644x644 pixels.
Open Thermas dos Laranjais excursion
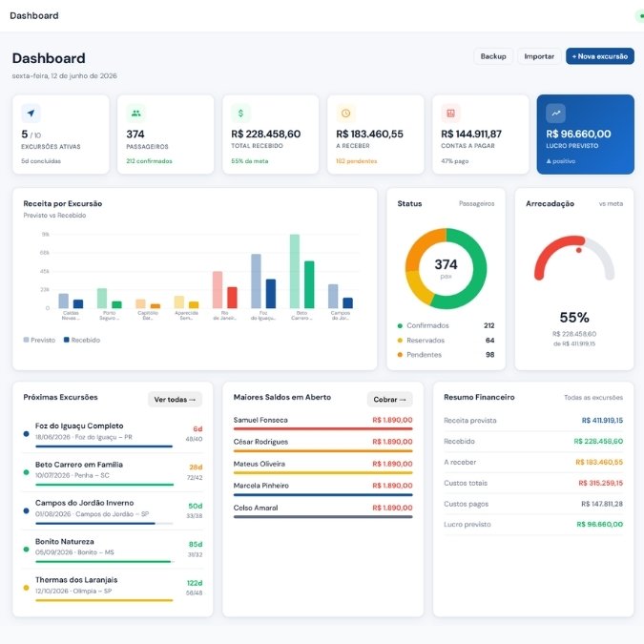pos(113,588)
